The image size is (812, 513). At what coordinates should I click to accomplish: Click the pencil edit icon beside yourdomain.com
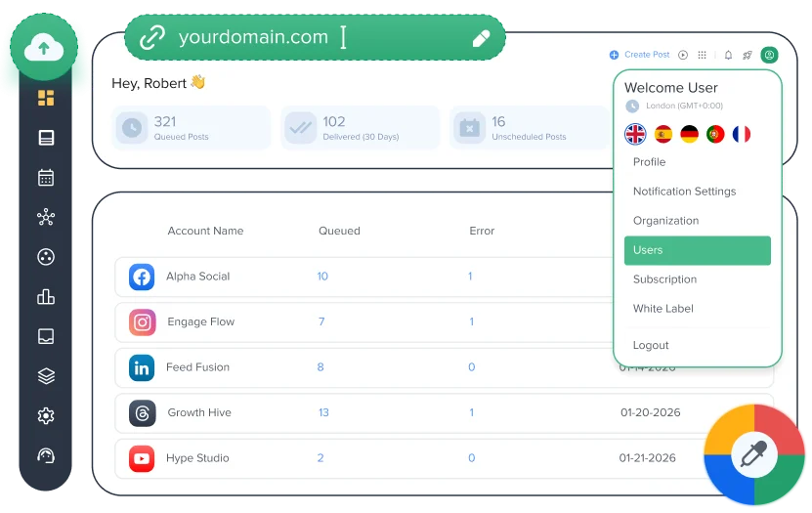(x=481, y=38)
